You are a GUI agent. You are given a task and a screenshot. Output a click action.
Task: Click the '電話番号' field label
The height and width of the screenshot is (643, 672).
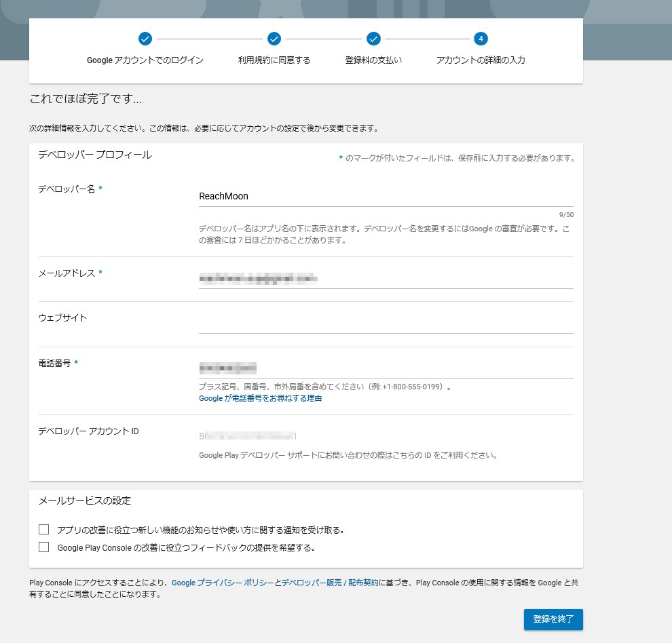tap(54, 364)
